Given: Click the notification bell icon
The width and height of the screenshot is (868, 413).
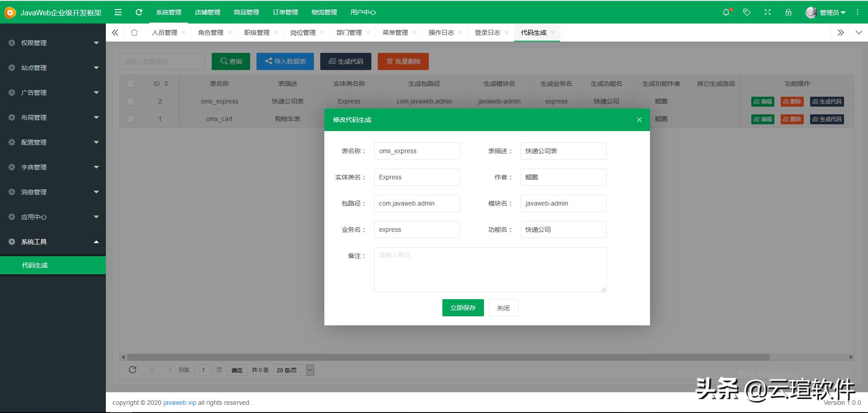Looking at the screenshot, I should pos(726,12).
